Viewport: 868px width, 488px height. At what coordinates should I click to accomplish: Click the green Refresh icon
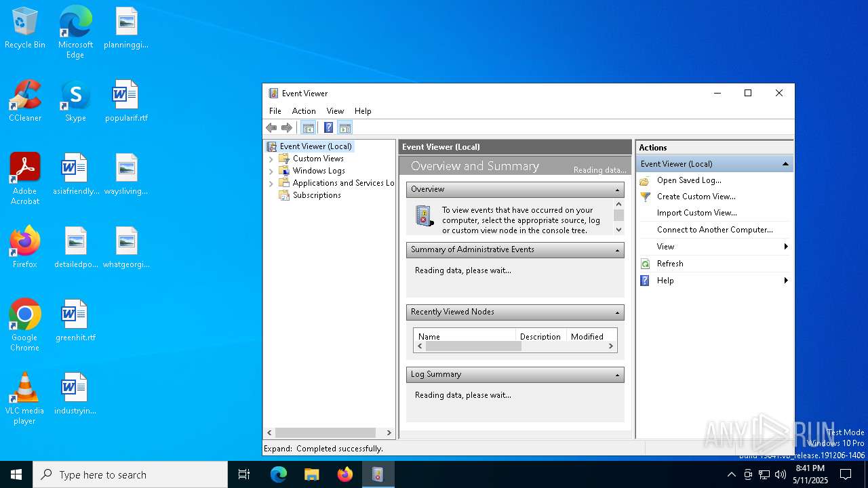tap(645, 264)
